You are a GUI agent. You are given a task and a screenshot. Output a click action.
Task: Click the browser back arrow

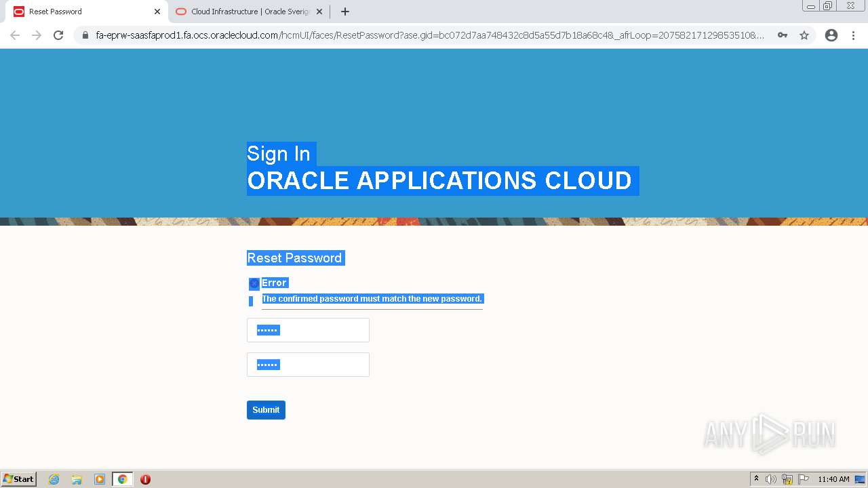tap(15, 35)
